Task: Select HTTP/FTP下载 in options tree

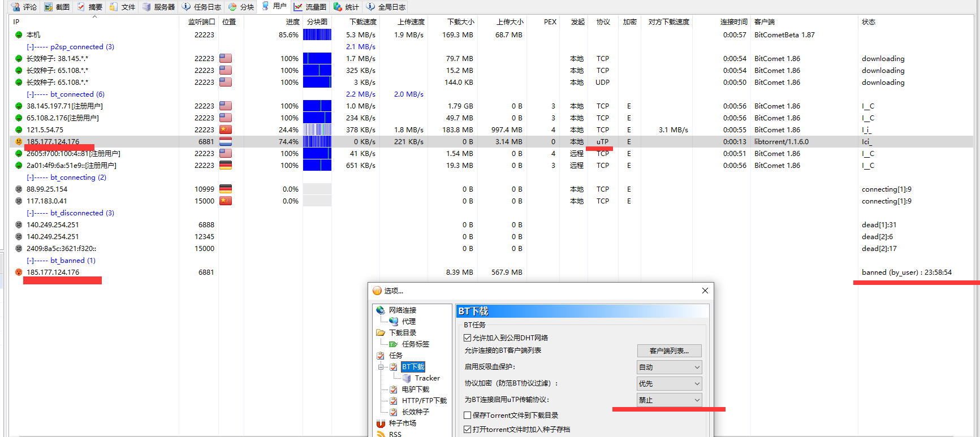Action: click(x=424, y=401)
